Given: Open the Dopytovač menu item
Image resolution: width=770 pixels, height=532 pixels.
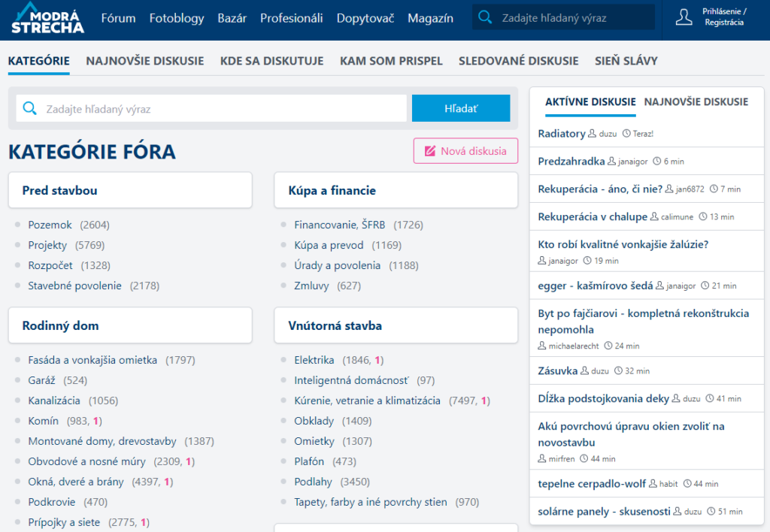Looking at the screenshot, I should pos(365,18).
